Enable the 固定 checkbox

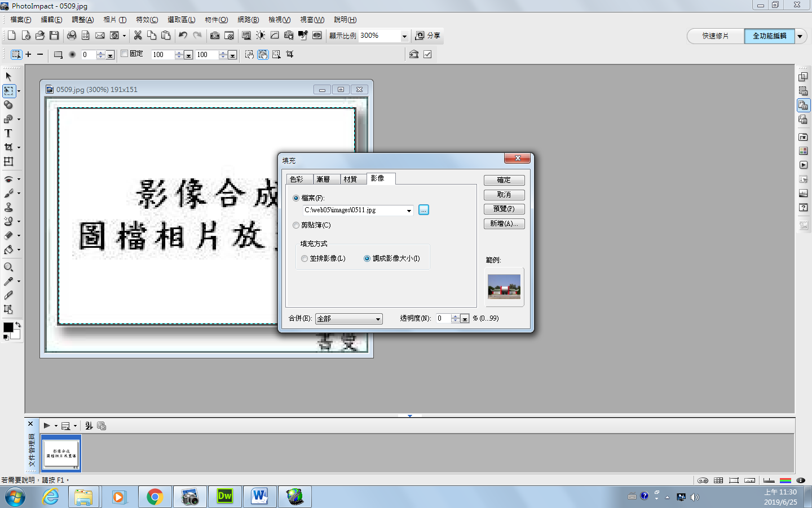(125, 54)
